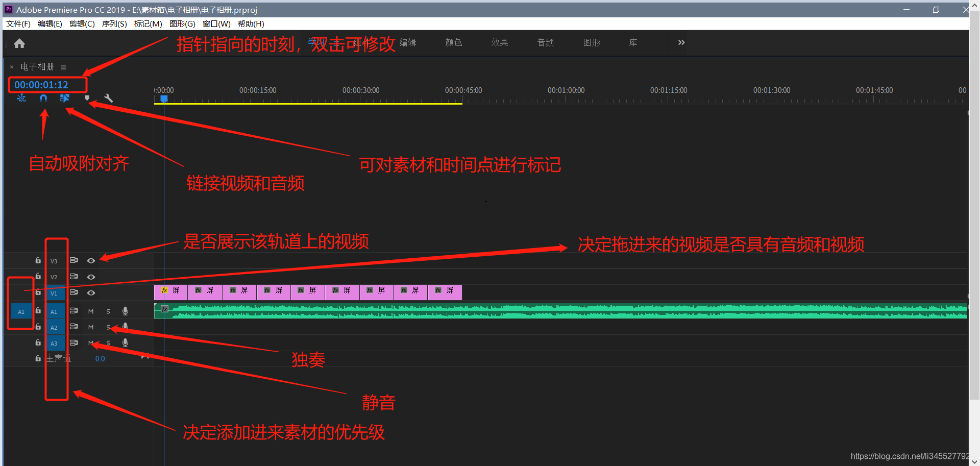Solo track A2 with S button
980x466 pixels.
point(108,327)
